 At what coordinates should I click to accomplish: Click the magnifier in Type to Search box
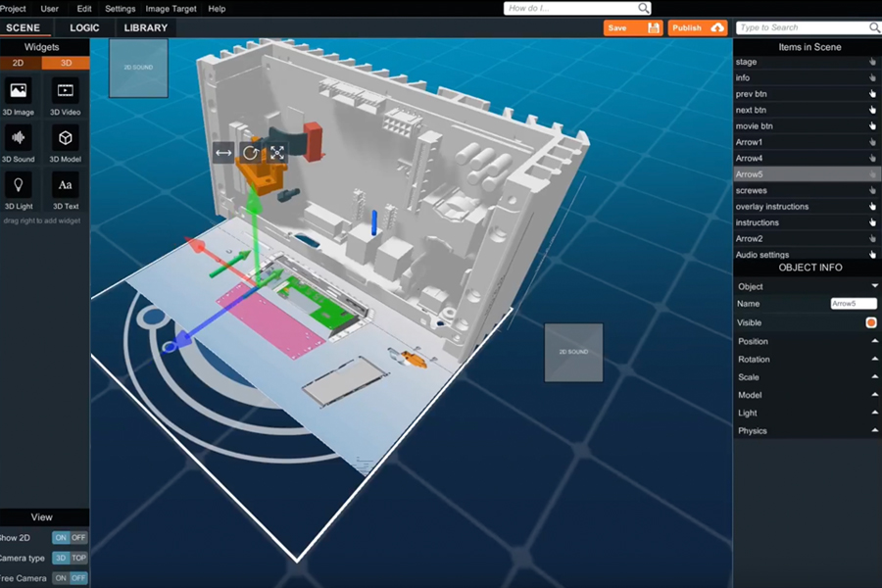coord(874,27)
